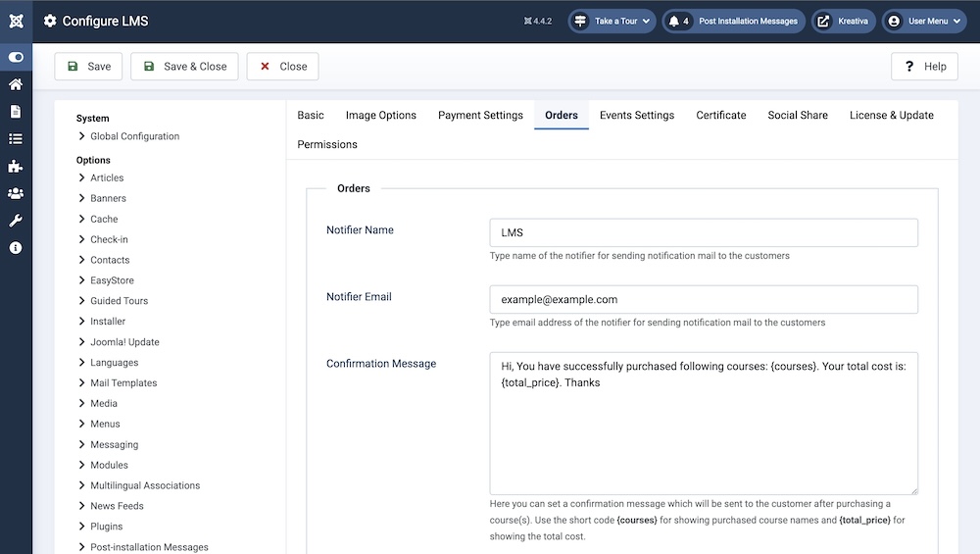The width and height of the screenshot is (980, 554).
Task: Expand the Global Configuration tree item
Action: coord(134,136)
